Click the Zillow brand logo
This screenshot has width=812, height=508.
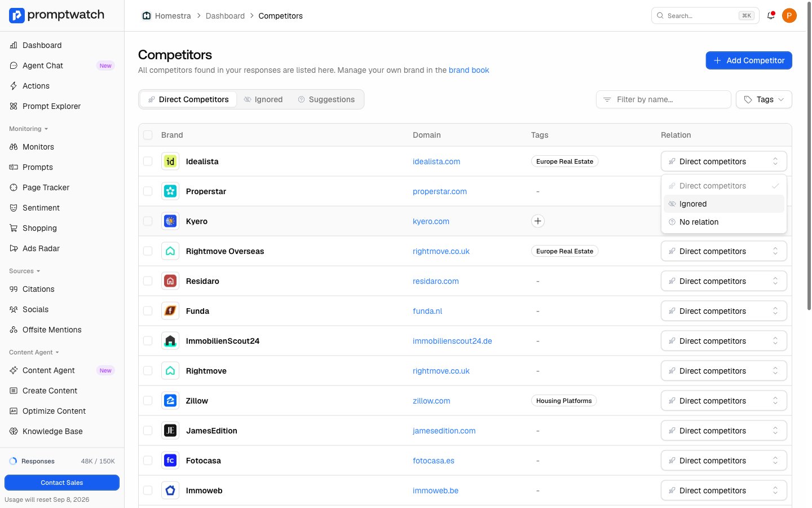point(170,401)
